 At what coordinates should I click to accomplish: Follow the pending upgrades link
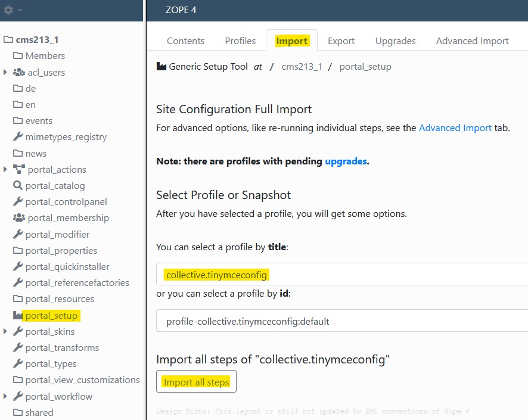[346, 161]
